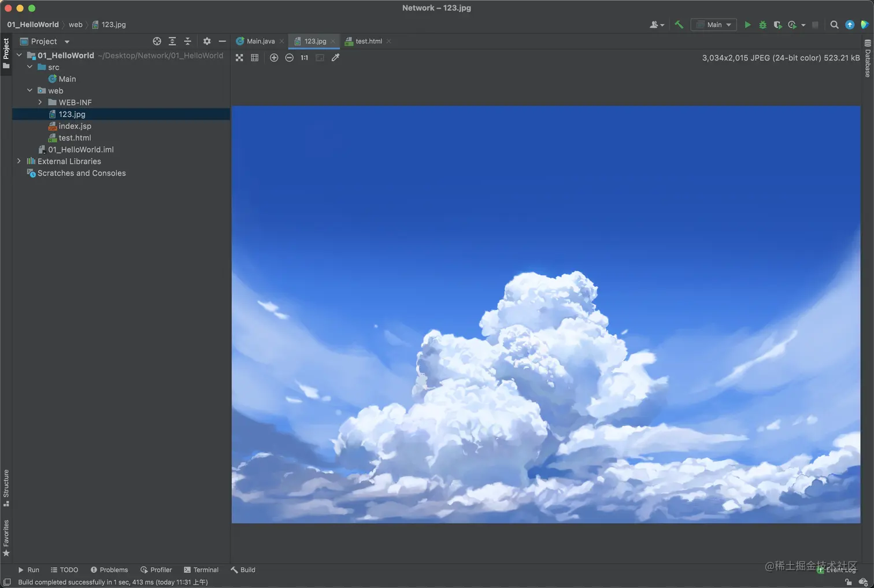Screen dimensions: 874x588
Task: Click the blue IDE update arrow icon
Action: point(850,25)
